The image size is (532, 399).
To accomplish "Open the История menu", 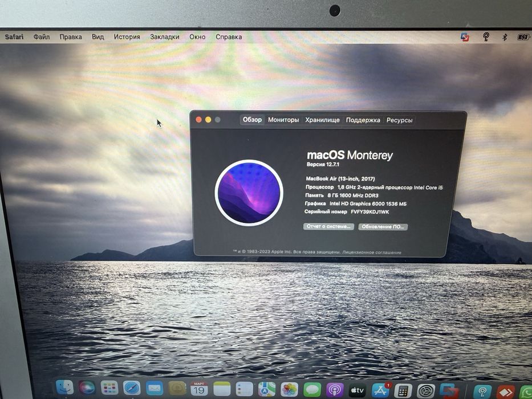I will point(127,36).
